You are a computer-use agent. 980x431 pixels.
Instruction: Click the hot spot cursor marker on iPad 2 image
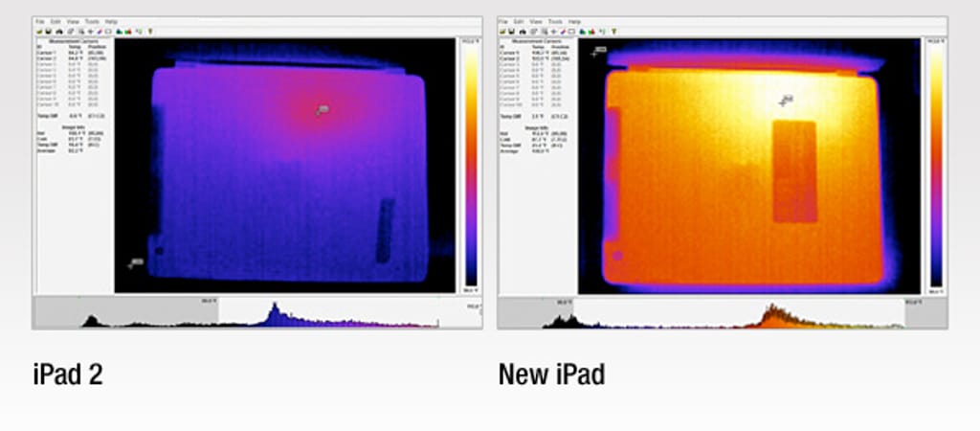[x=322, y=110]
